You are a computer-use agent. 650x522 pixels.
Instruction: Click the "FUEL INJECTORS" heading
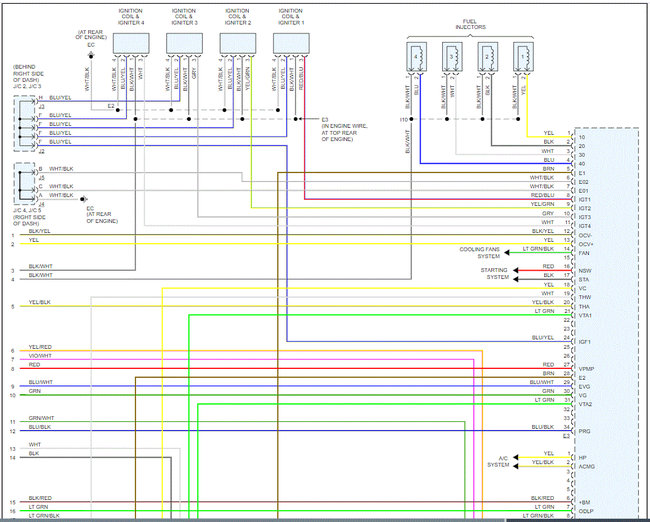click(x=470, y=24)
